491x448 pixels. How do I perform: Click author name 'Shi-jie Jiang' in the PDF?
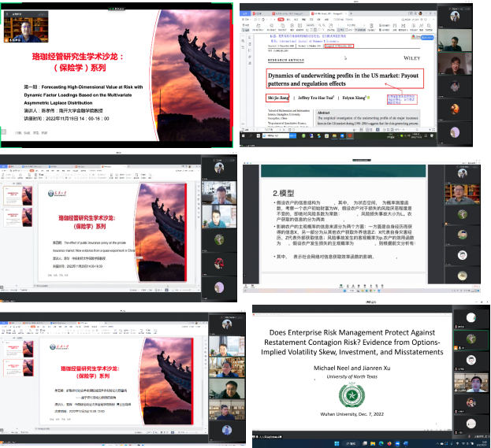pyautogui.click(x=277, y=98)
